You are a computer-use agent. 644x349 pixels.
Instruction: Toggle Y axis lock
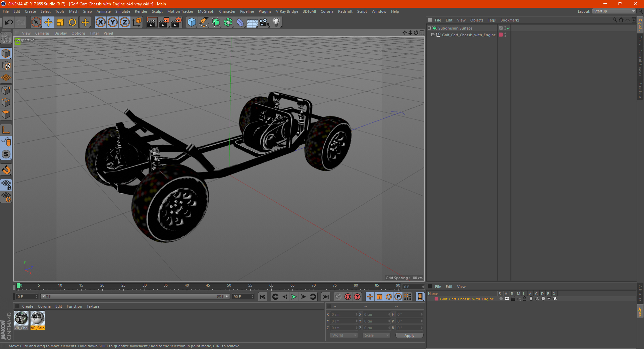click(x=113, y=22)
